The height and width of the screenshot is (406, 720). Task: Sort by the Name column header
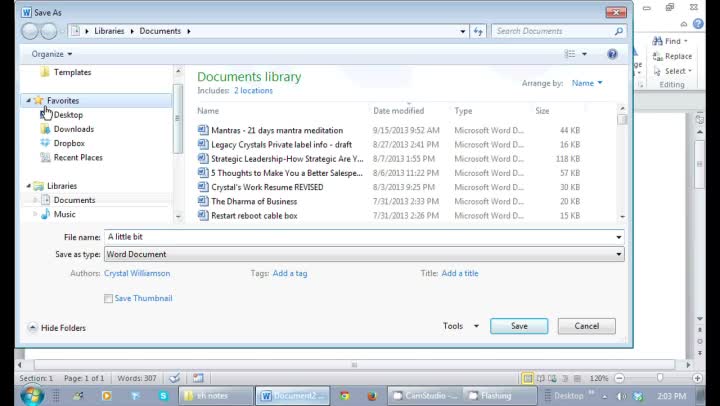pyautogui.click(x=208, y=111)
